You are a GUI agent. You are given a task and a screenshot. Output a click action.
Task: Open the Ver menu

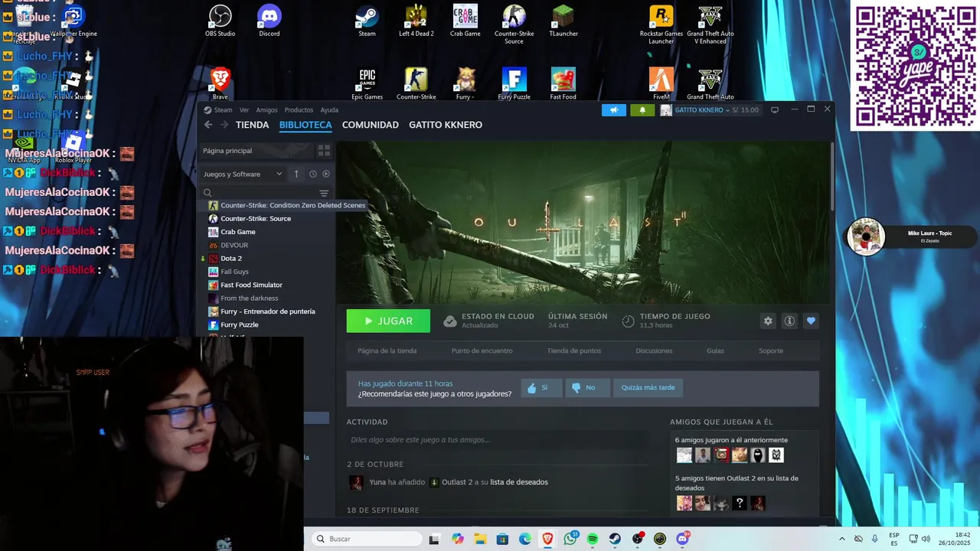pos(243,110)
